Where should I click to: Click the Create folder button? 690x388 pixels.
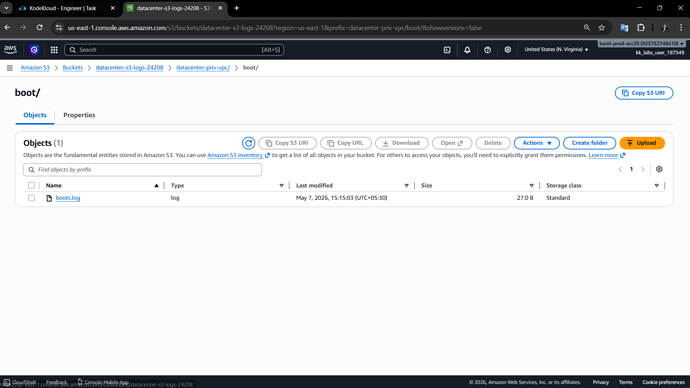[589, 143]
